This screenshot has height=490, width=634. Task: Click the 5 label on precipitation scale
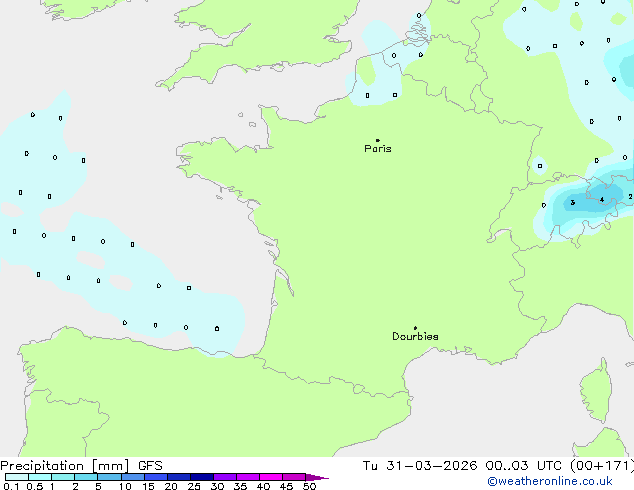click(98, 486)
